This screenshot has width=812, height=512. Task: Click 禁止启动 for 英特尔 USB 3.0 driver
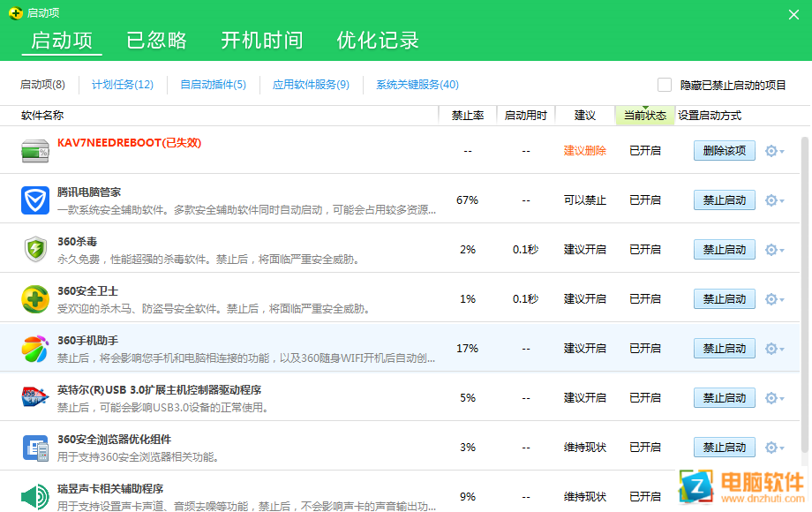coord(724,398)
